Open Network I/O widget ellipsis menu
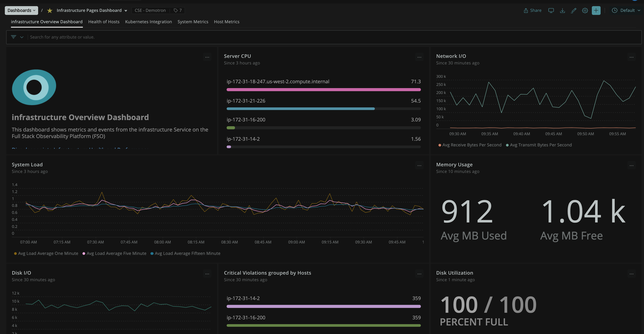Viewport: 644px width, 334px height. pos(632,57)
